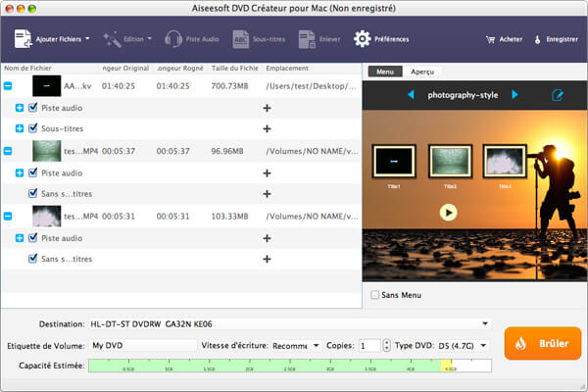The image size is (588, 392).
Task: Click the Acheter shopping cart icon
Action: pos(490,39)
